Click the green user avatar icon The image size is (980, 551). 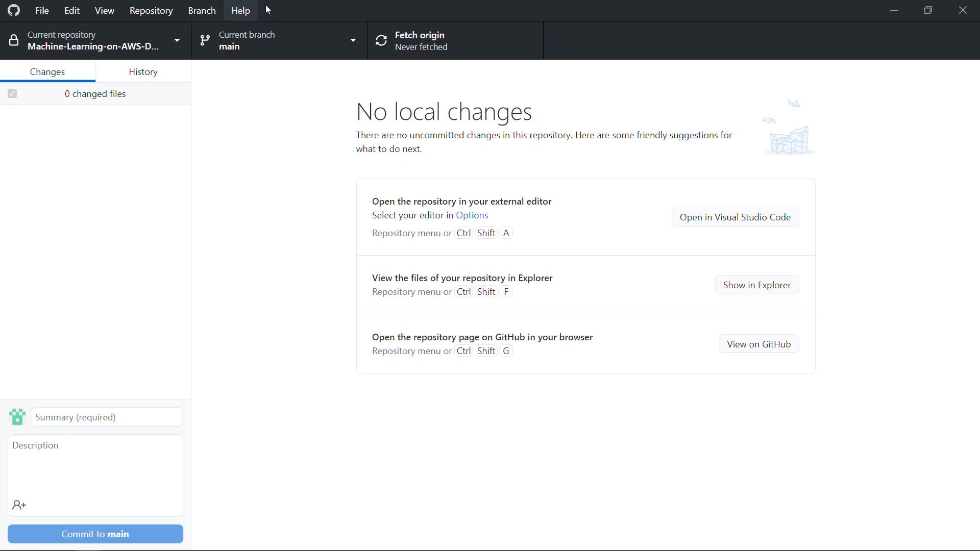(x=17, y=417)
